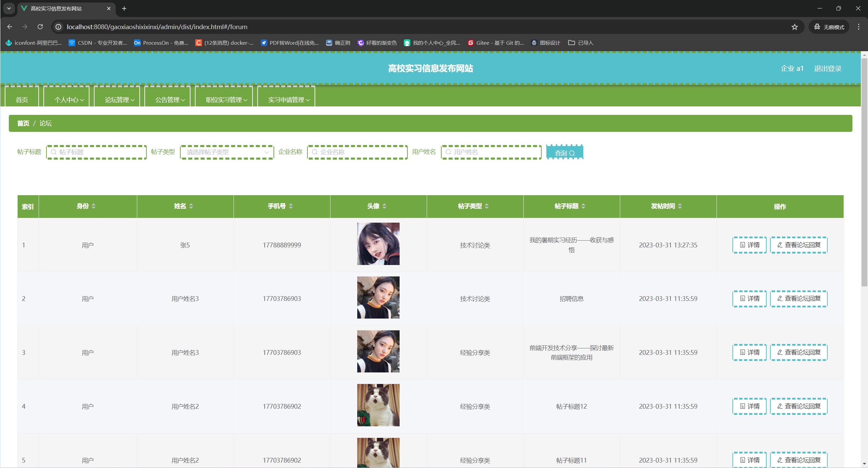Screen dimensions: 868x468
Task: Click 退出登录 link in header
Action: click(x=827, y=68)
